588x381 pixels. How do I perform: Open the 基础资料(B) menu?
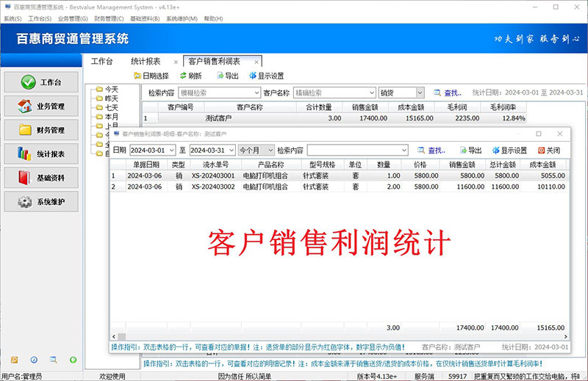tap(145, 19)
